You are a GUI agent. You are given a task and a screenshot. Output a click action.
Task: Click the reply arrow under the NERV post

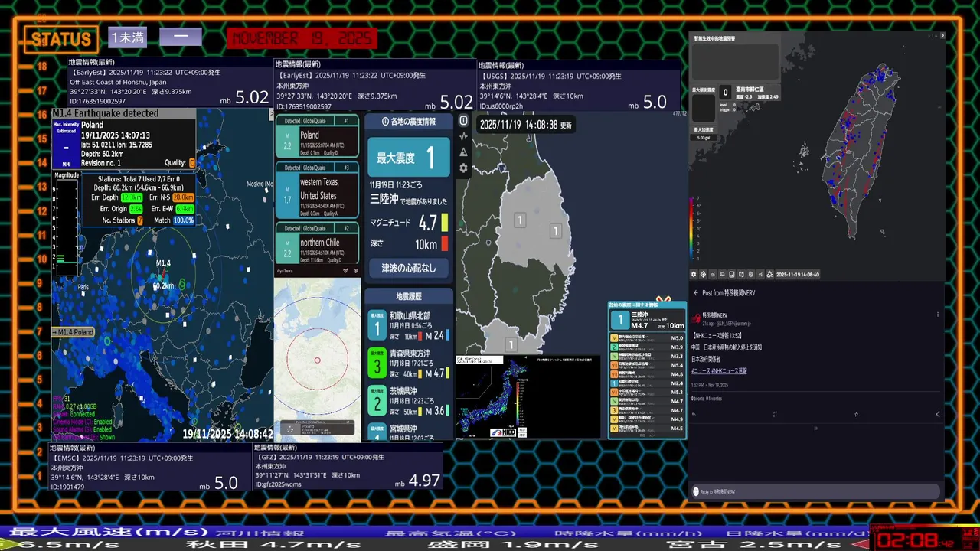694,414
